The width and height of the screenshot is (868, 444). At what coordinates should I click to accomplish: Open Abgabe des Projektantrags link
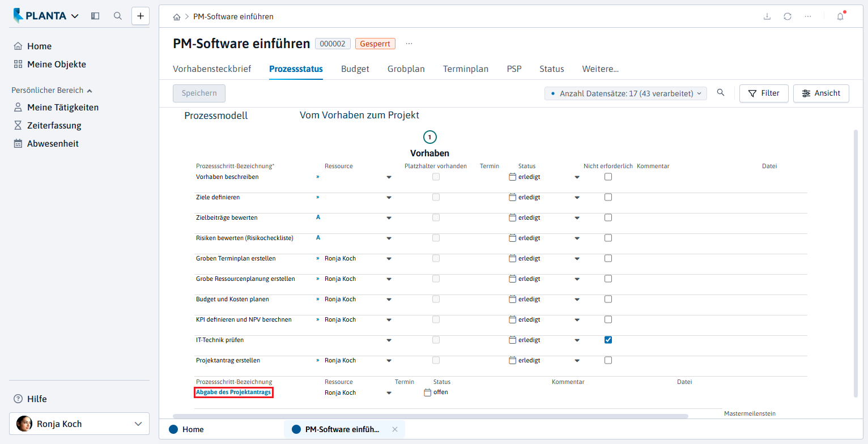coord(233,392)
